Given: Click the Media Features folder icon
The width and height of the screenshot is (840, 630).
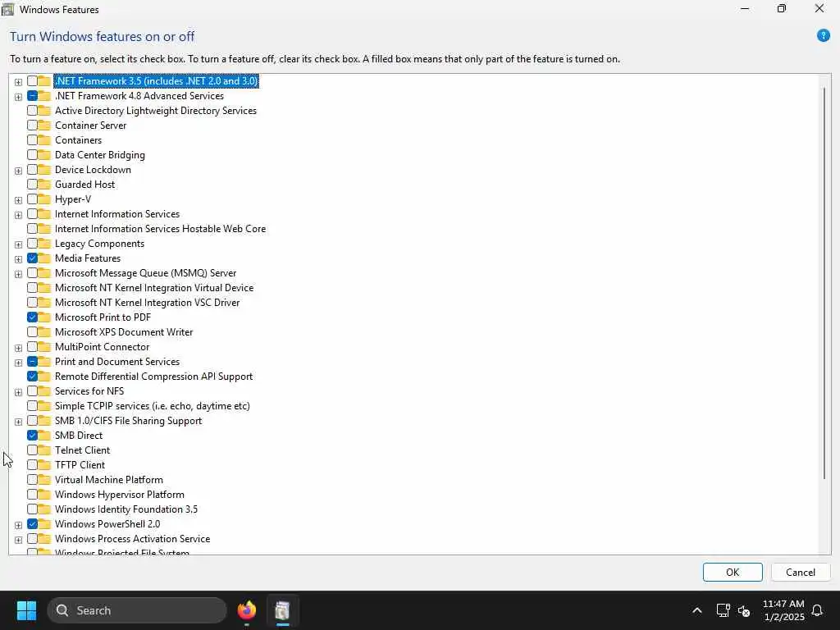Looking at the screenshot, I should tap(44, 258).
